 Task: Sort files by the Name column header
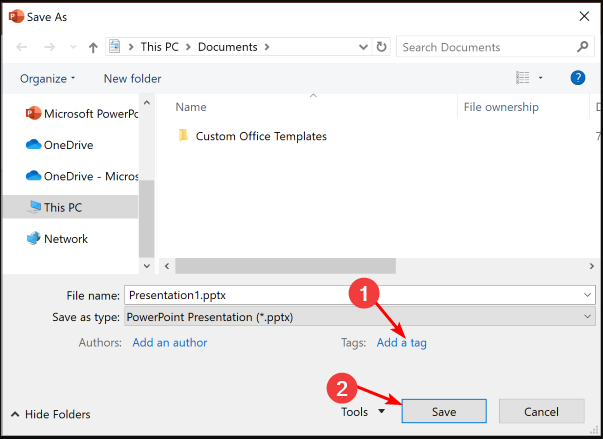(190, 107)
